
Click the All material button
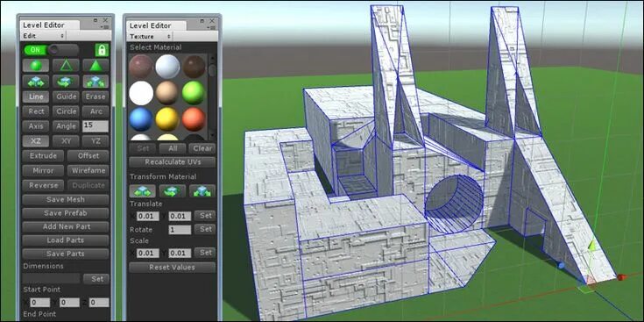pyautogui.click(x=173, y=148)
